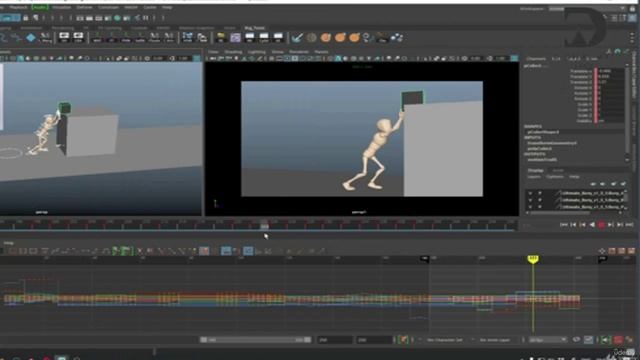Switch to Display tab in layer editor
The height and width of the screenshot is (360, 640).
coord(536,170)
